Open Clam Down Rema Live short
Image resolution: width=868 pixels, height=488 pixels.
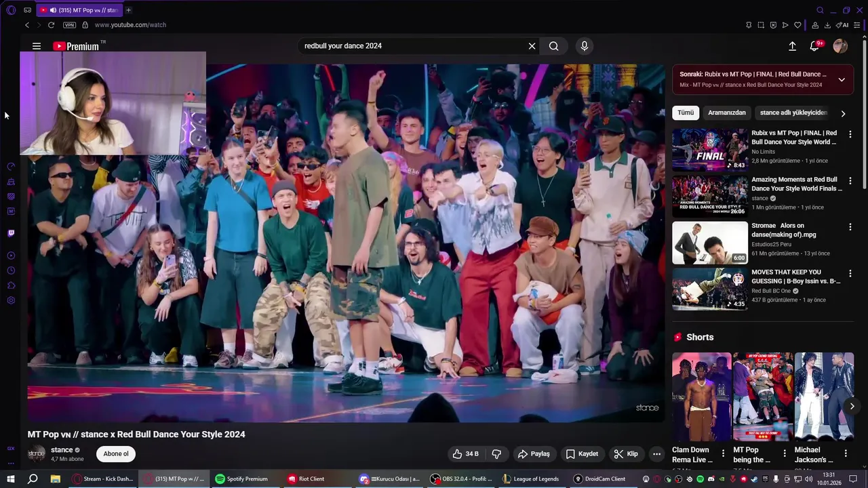point(702,396)
